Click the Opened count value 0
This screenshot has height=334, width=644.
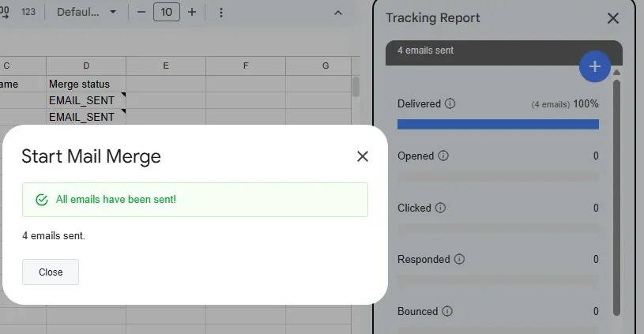click(596, 156)
